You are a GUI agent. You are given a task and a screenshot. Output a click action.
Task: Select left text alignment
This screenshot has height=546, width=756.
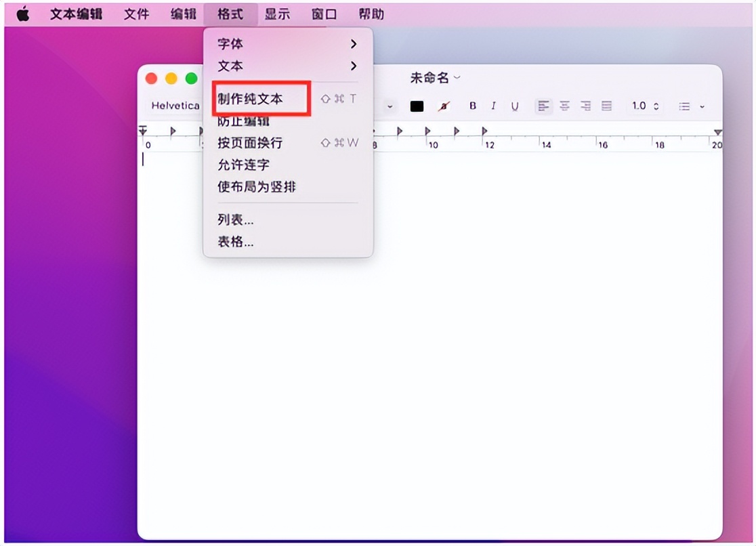[x=543, y=106]
